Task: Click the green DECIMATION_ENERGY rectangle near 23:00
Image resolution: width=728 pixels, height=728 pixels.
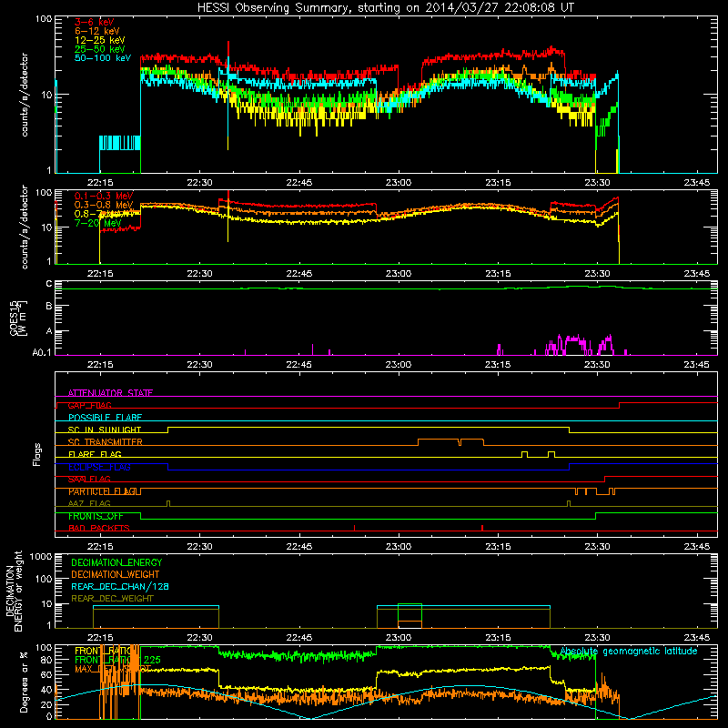Action: click(409, 616)
